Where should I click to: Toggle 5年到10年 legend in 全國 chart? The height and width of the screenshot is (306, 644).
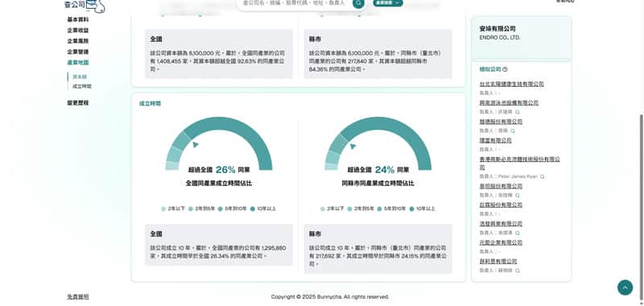pyautogui.click(x=233, y=209)
